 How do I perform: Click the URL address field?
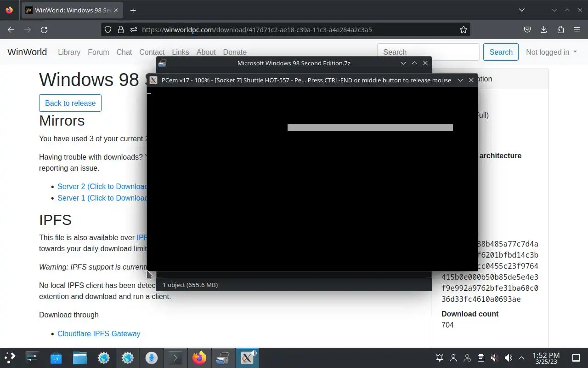tap(285, 29)
